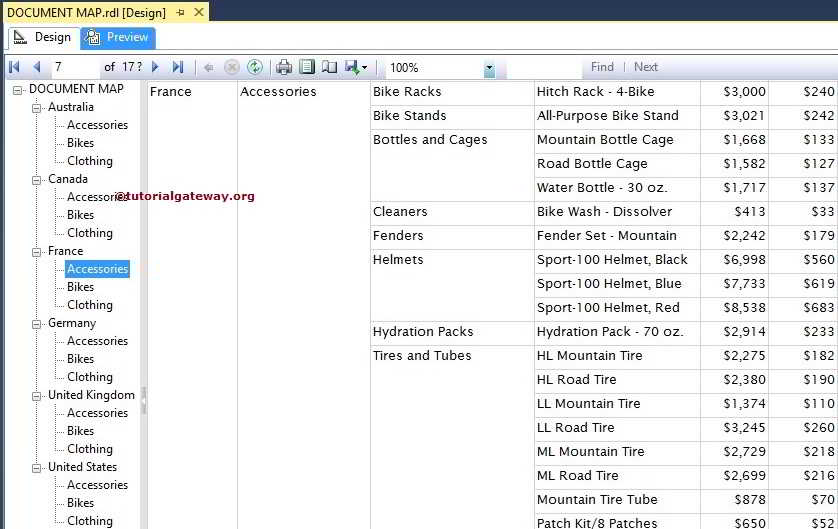The image size is (838, 529).
Task: Collapse the DOCUMENT MAP root node
Action: 18,90
